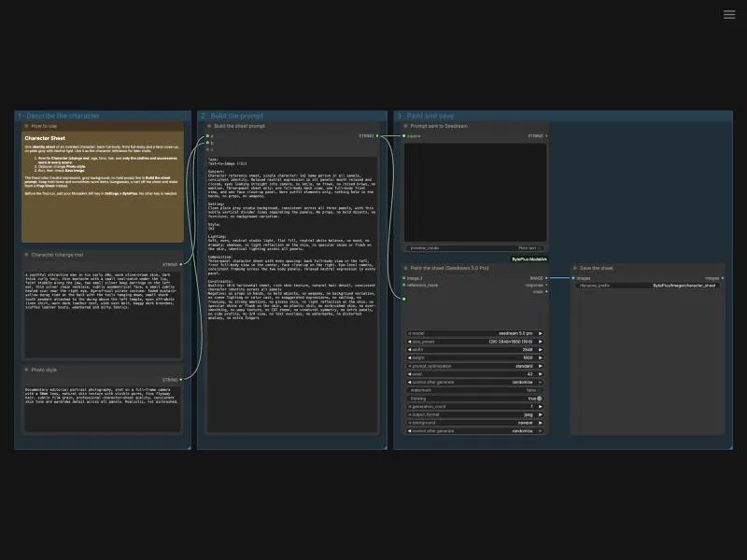This screenshot has height=560, width=747.
Task: Click the response output socket on Paint the sheet
Action: pos(546,285)
